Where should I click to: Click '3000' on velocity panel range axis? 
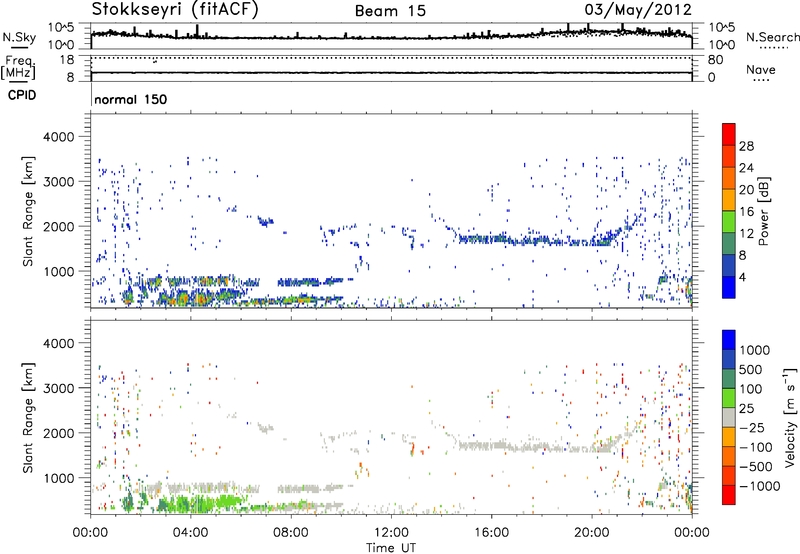pos(59,388)
